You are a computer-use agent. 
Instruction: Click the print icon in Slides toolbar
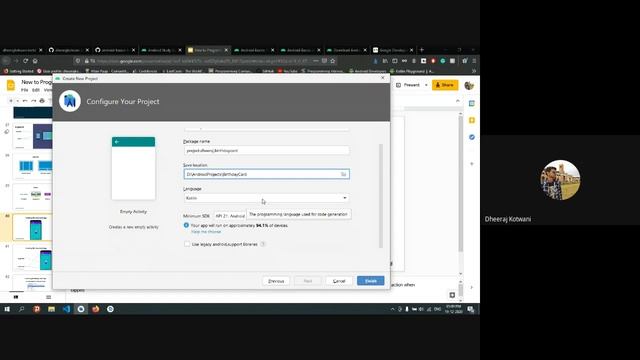coord(42,100)
